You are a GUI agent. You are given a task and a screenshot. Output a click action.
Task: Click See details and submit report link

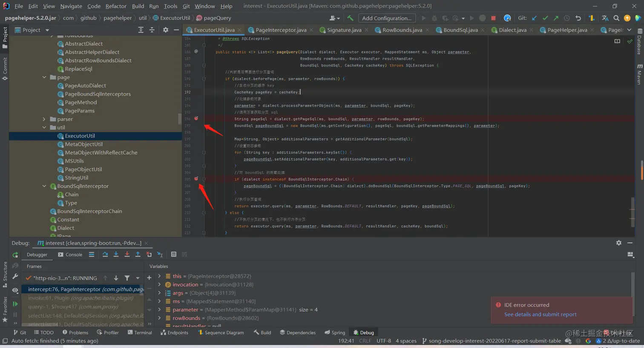point(540,314)
